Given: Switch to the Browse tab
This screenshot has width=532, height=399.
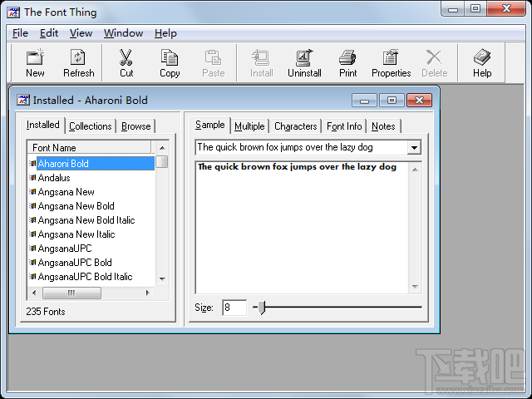Looking at the screenshot, I should (135, 126).
